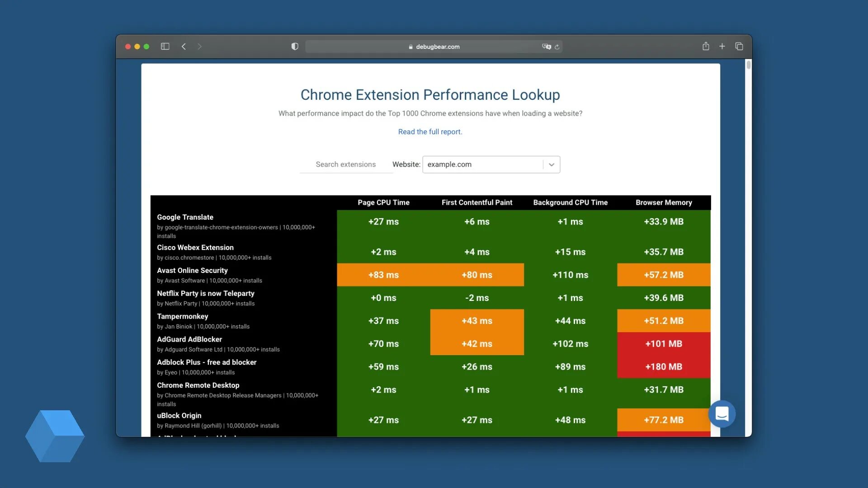Select the AdGuard AdBlocker row title
The width and height of the screenshot is (868, 488).
189,339
